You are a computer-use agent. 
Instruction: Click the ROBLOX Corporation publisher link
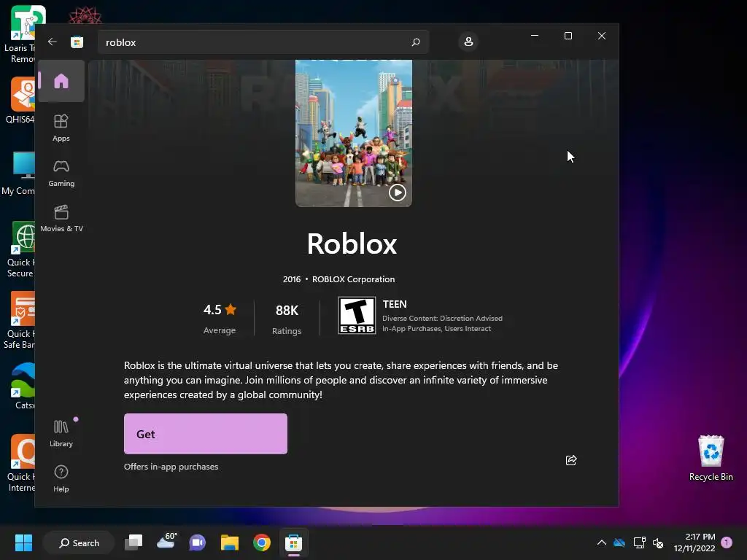(x=353, y=279)
